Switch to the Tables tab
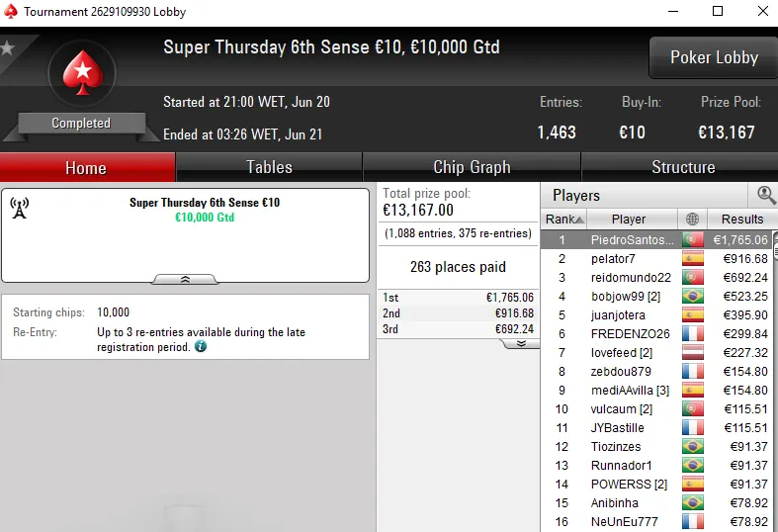The image size is (778, 532). (269, 167)
